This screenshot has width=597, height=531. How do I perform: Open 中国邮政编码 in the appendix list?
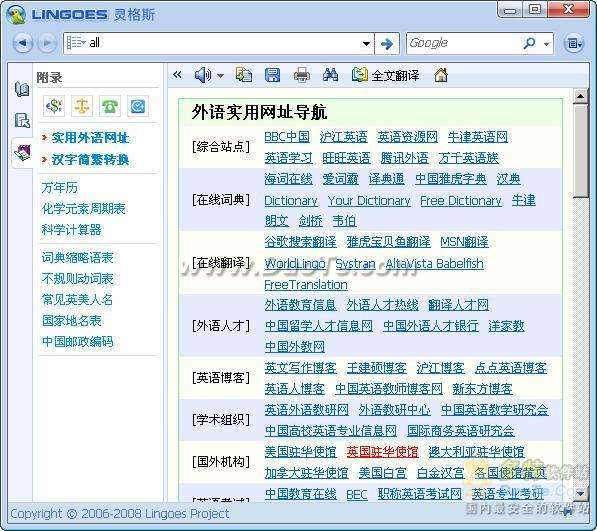78,341
